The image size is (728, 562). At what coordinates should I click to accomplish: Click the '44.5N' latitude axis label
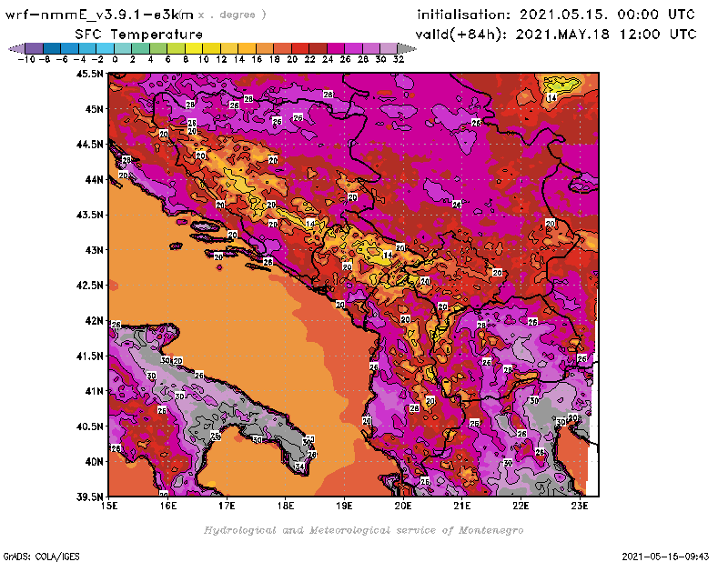pyautogui.click(x=89, y=145)
